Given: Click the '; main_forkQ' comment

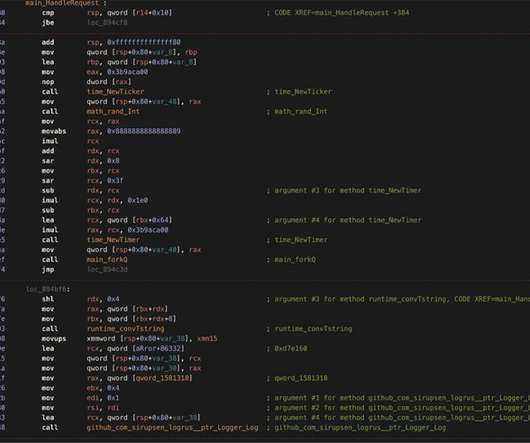Looking at the screenshot, I should (291, 260).
